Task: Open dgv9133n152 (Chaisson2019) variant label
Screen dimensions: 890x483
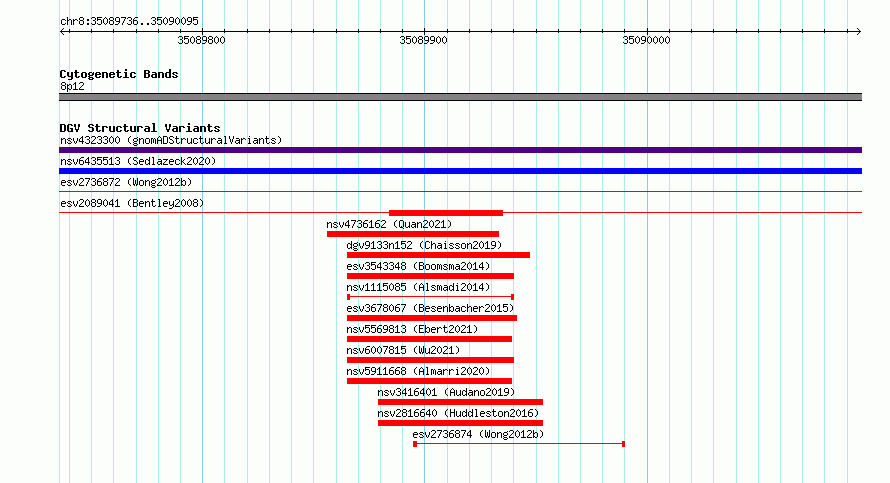Action: tap(425, 245)
